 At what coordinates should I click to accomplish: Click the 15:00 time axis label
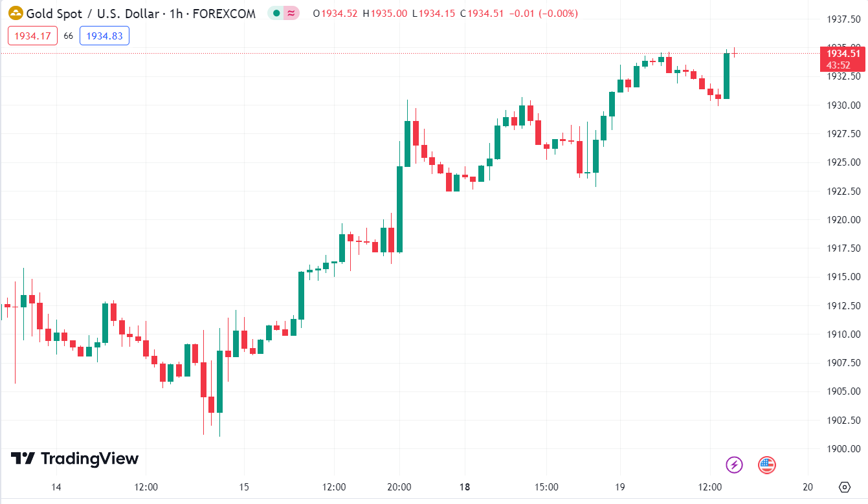coord(546,487)
